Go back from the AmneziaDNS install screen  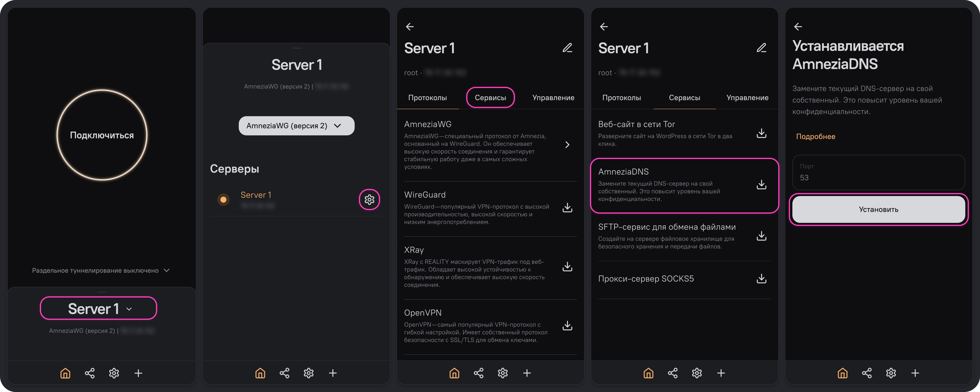[x=798, y=27]
